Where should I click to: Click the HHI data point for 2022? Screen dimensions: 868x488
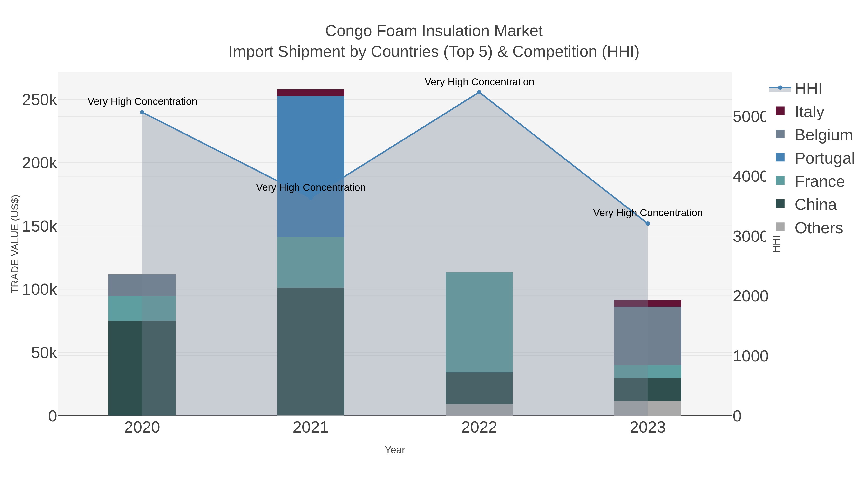click(479, 92)
